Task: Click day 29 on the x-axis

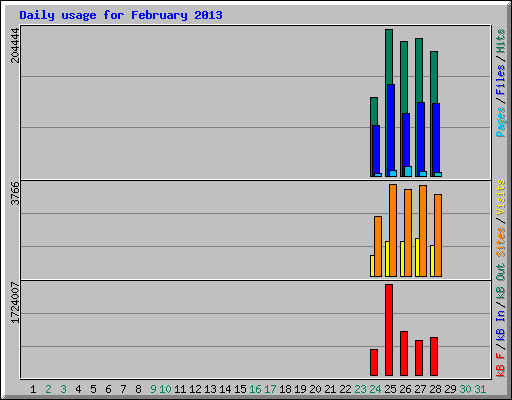Action: click(x=450, y=389)
